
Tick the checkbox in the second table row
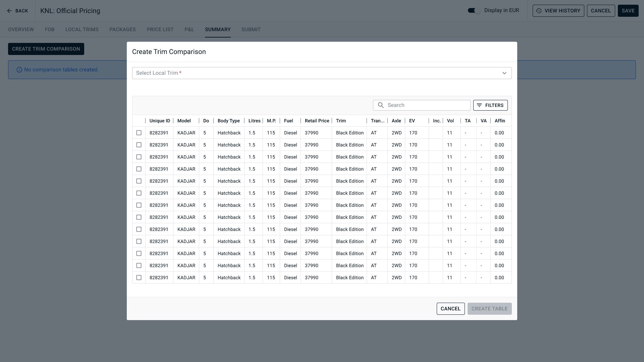[x=139, y=145]
